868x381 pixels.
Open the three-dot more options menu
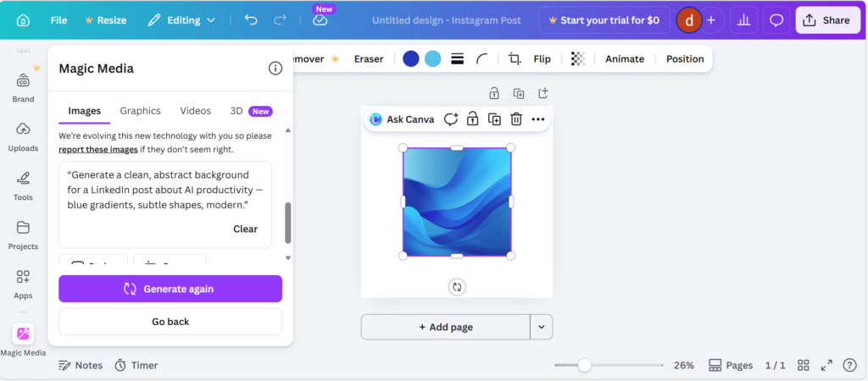point(538,119)
